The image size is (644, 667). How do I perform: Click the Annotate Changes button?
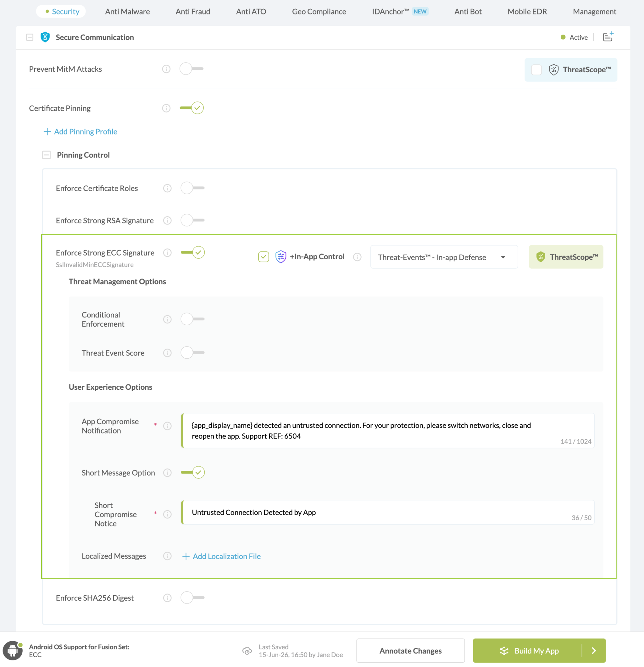410,651
